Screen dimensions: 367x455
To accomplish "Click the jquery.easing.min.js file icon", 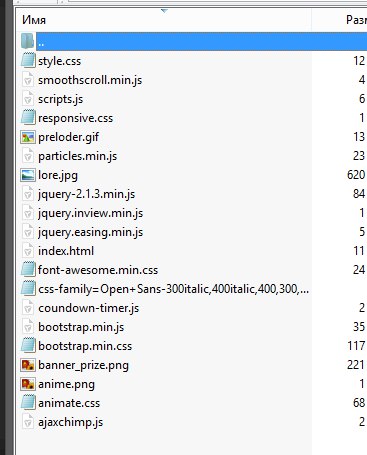I will pos(28,232).
